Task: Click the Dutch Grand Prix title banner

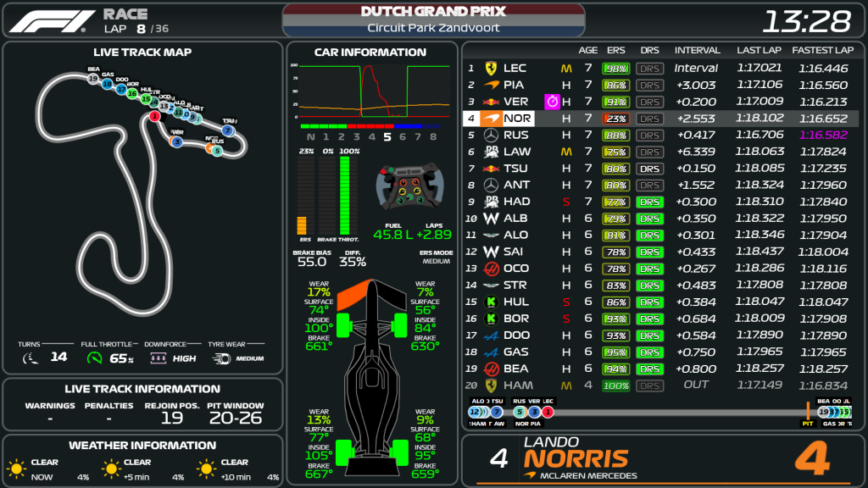Action: point(433,19)
